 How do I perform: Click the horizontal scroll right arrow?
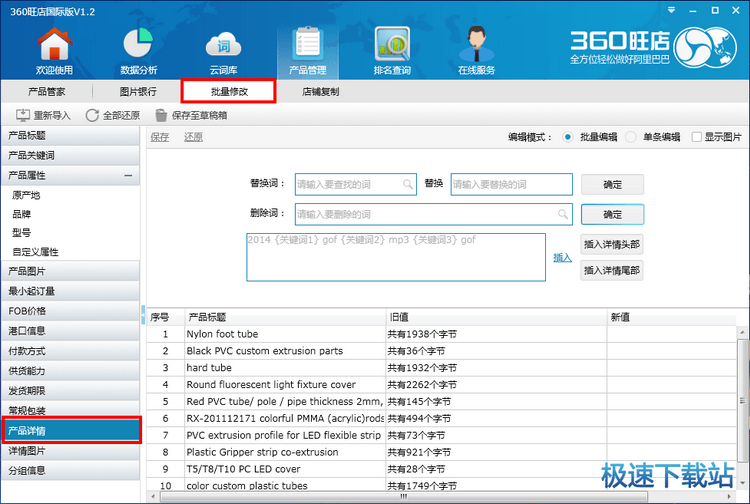point(729,497)
